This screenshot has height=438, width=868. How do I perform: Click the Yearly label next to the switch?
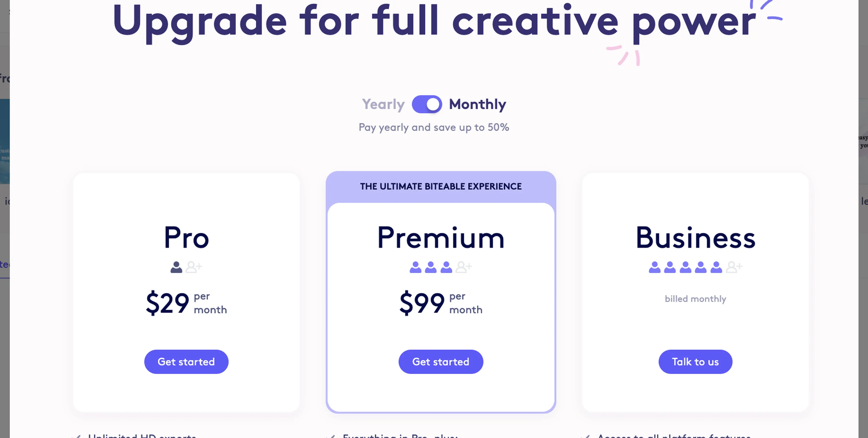pyautogui.click(x=383, y=104)
